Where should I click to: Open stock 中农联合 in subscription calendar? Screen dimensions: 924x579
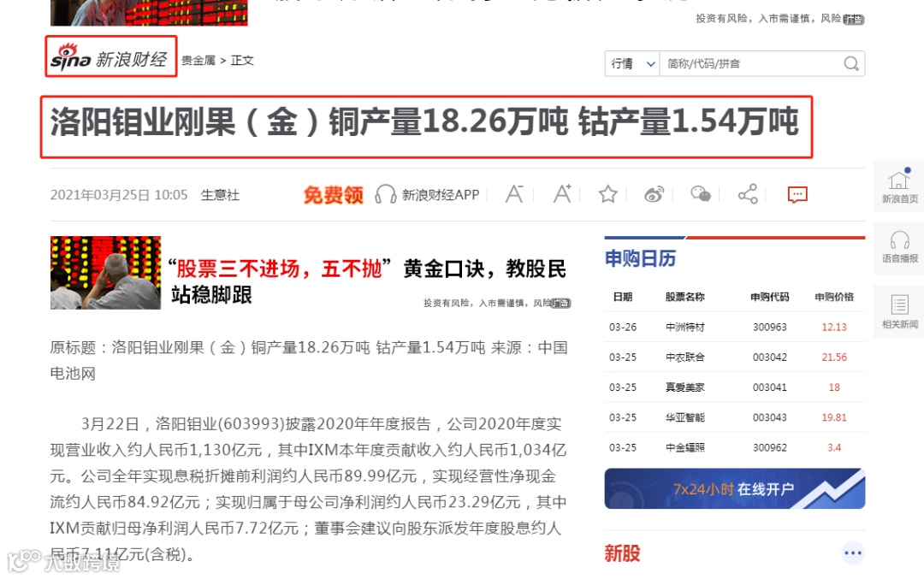[x=684, y=357]
